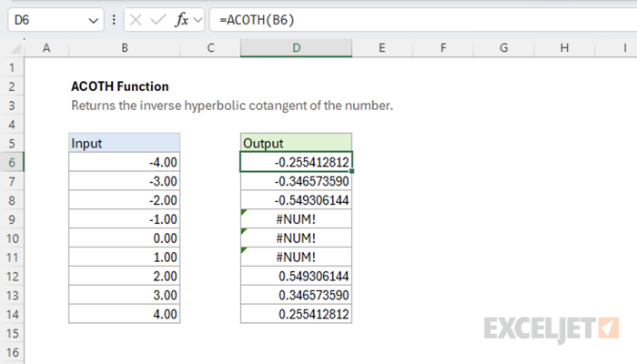Click the 'ACOTH Function' title cell
The height and width of the screenshot is (364, 637).
coord(120,86)
